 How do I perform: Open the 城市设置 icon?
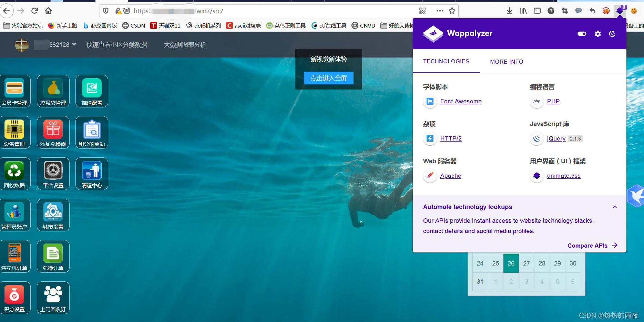[x=53, y=215]
